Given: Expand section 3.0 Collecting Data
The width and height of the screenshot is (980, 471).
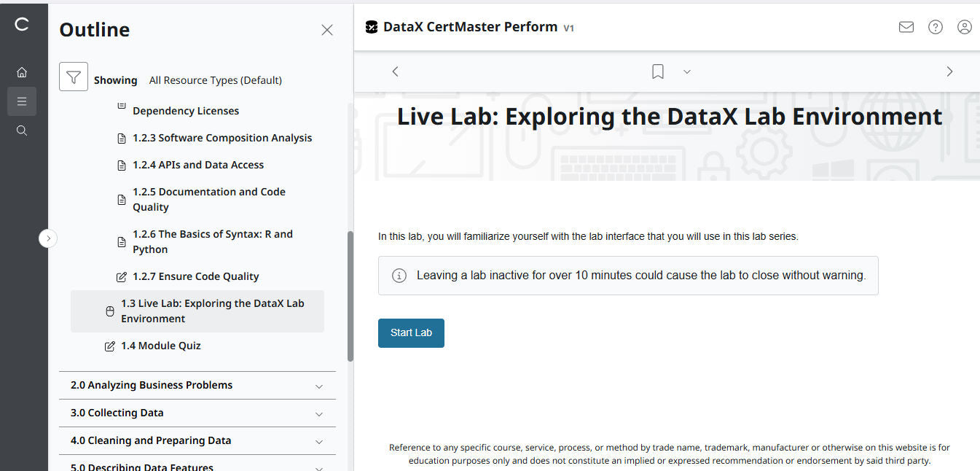Looking at the screenshot, I should tap(197, 413).
